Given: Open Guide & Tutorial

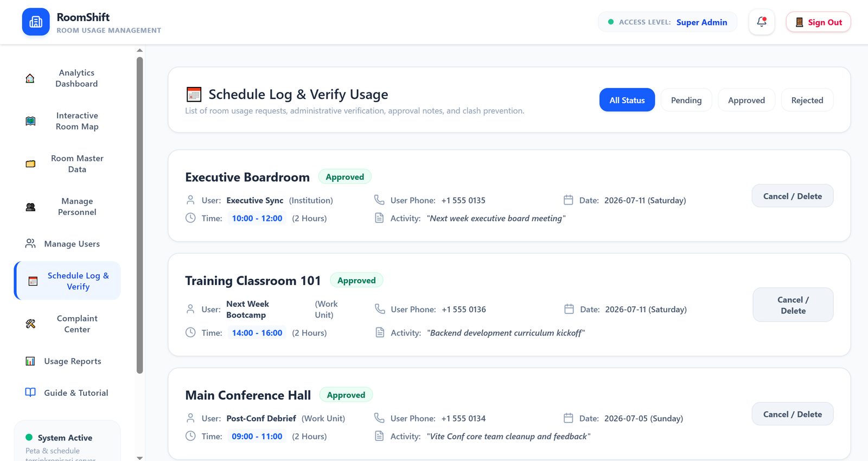Looking at the screenshot, I should point(67,393).
